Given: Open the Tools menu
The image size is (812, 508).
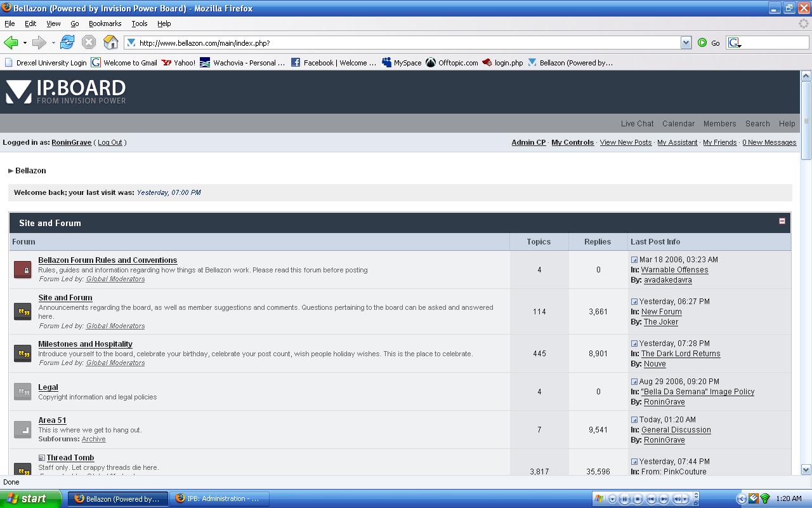Looking at the screenshot, I should [139, 23].
